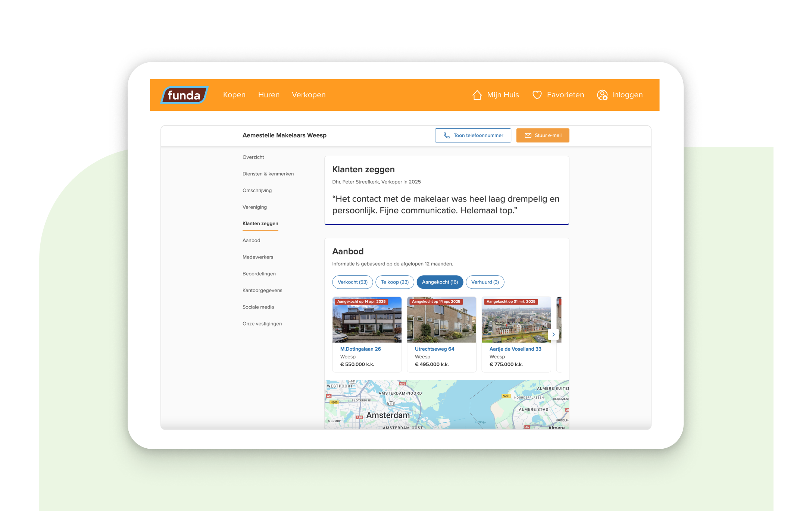This screenshot has height=511, width=812.
Task: Open the Kopen menu
Action: (x=234, y=95)
